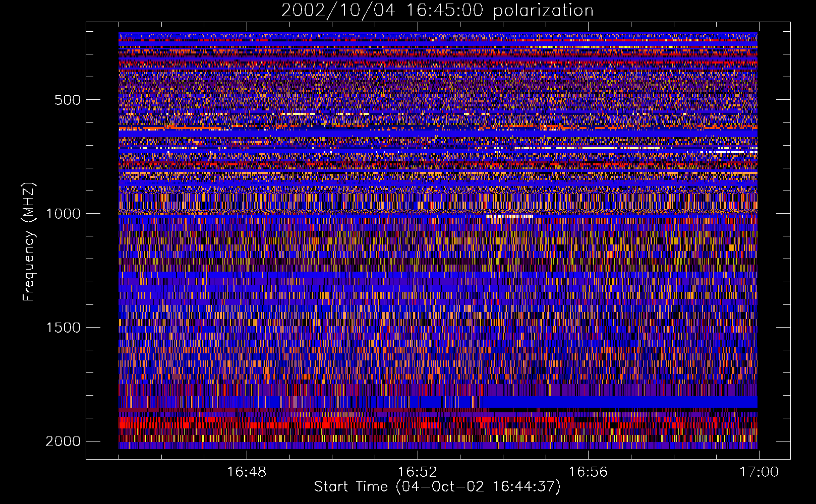Click the white streak just below 1000 MHz
Image resolution: width=816 pixels, height=504 pixels.
[509, 216]
